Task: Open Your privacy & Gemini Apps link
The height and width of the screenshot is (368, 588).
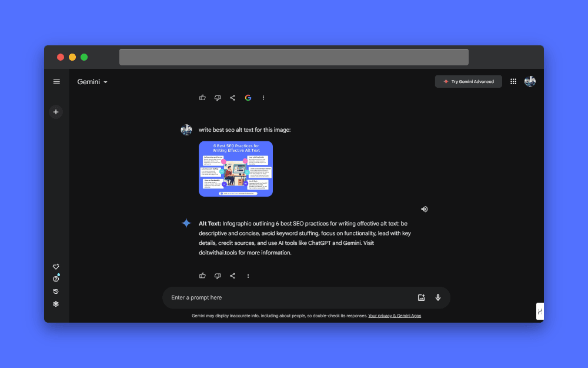Action: (395, 316)
